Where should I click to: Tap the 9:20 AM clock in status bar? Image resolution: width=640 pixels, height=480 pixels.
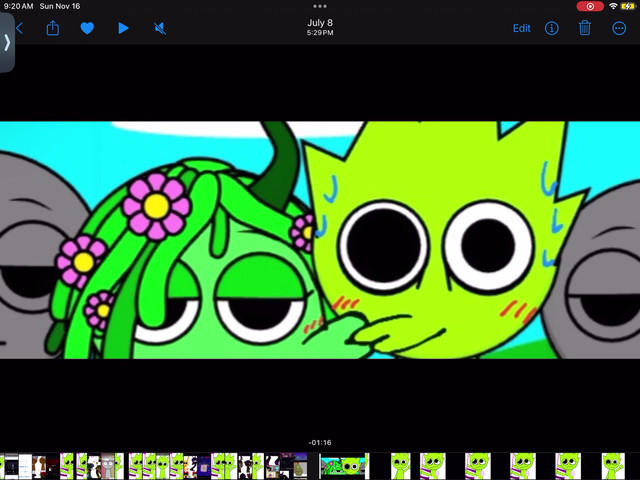18,6
